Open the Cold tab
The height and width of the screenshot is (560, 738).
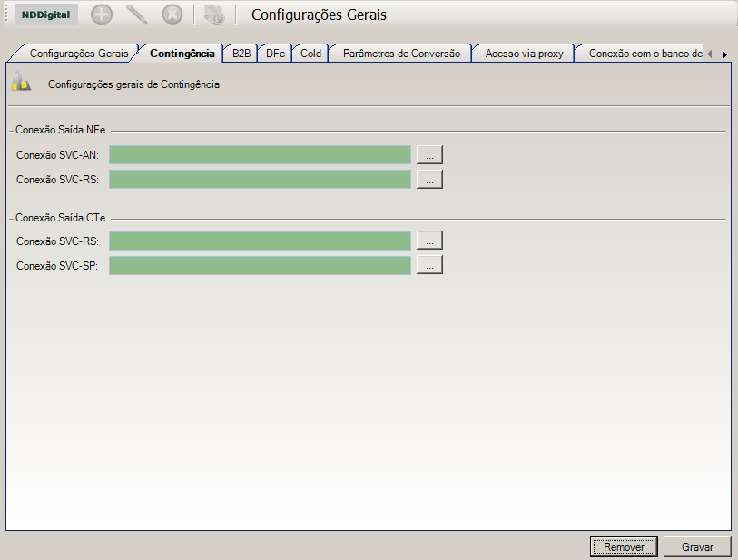tap(310, 54)
